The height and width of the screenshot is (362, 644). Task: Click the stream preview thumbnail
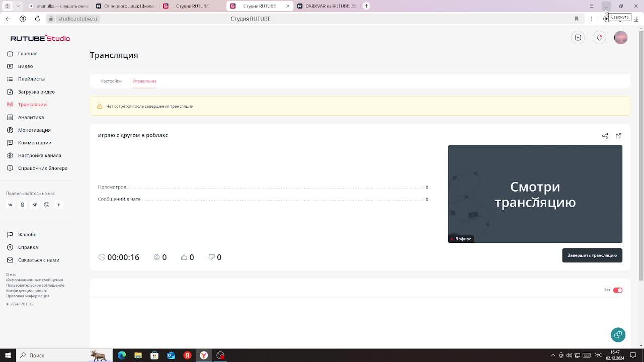[x=535, y=194]
